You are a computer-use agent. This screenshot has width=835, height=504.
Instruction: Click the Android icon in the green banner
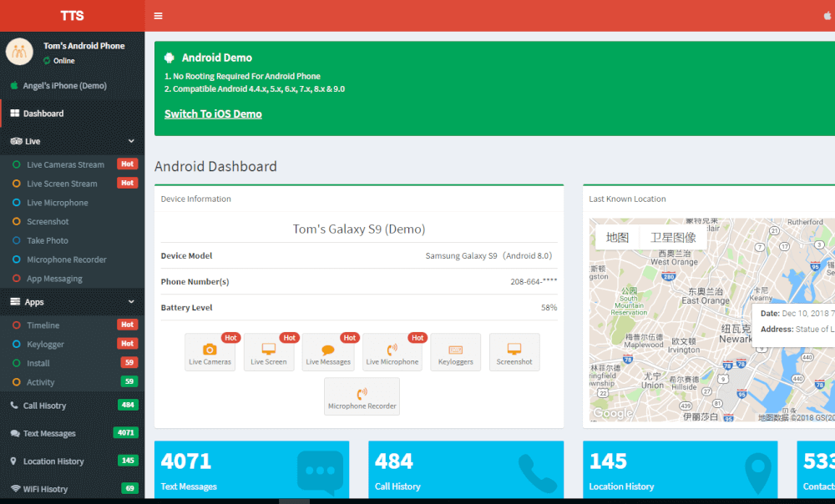(170, 58)
